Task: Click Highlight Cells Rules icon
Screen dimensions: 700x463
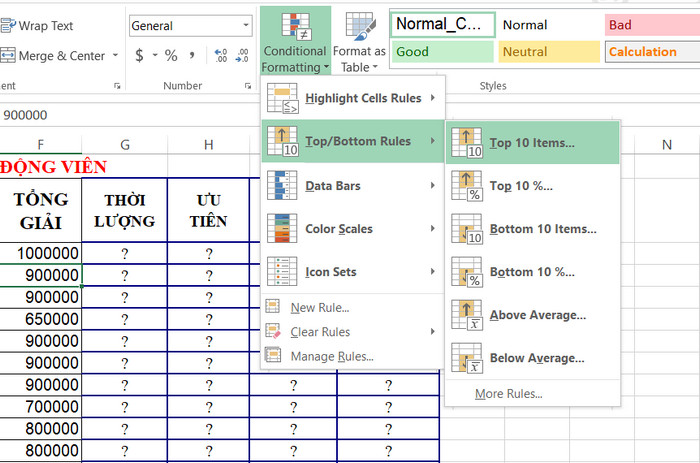Action: coord(282,98)
